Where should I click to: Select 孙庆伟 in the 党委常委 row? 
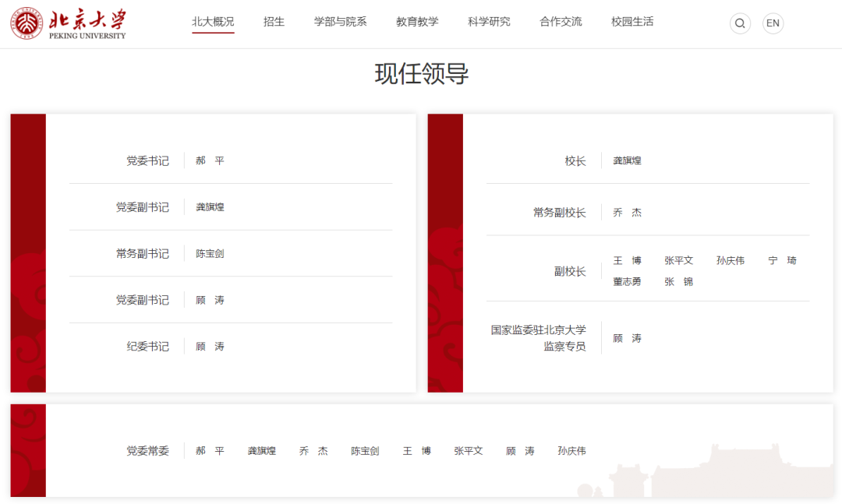coord(572,451)
